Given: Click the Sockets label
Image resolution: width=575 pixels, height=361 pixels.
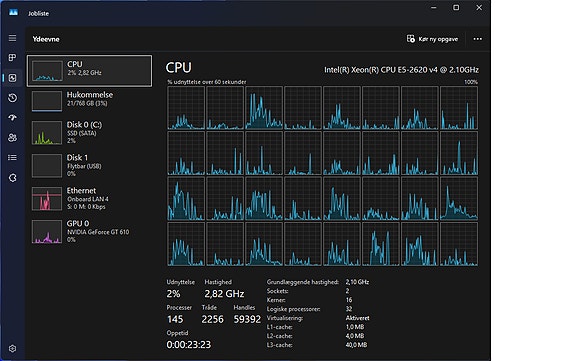Looking at the screenshot, I should 278,291.
